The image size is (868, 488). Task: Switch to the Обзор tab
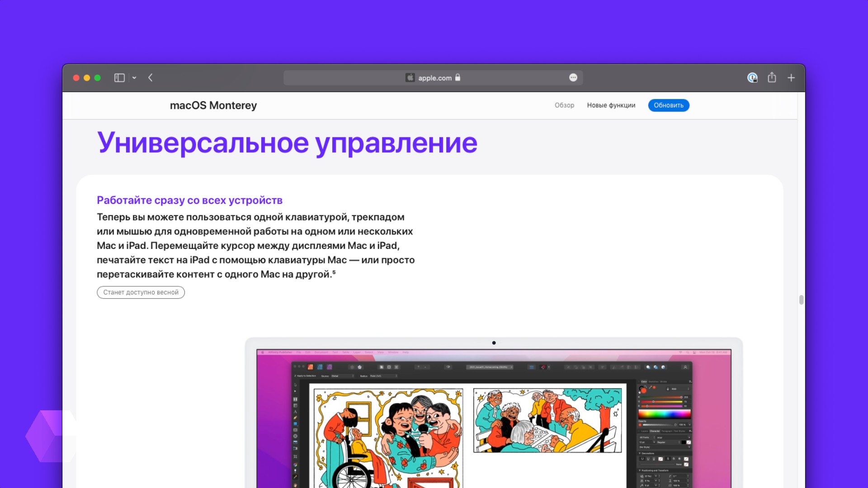click(x=564, y=105)
